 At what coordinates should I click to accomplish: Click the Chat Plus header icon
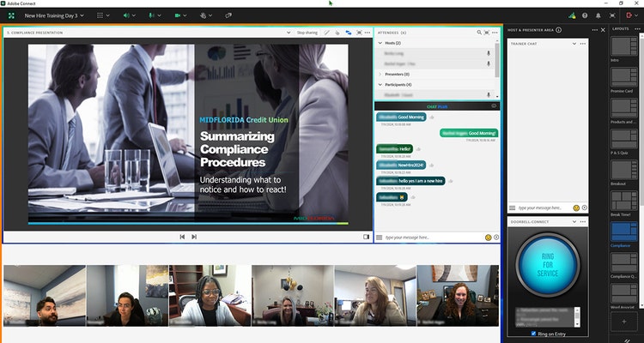(x=494, y=105)
